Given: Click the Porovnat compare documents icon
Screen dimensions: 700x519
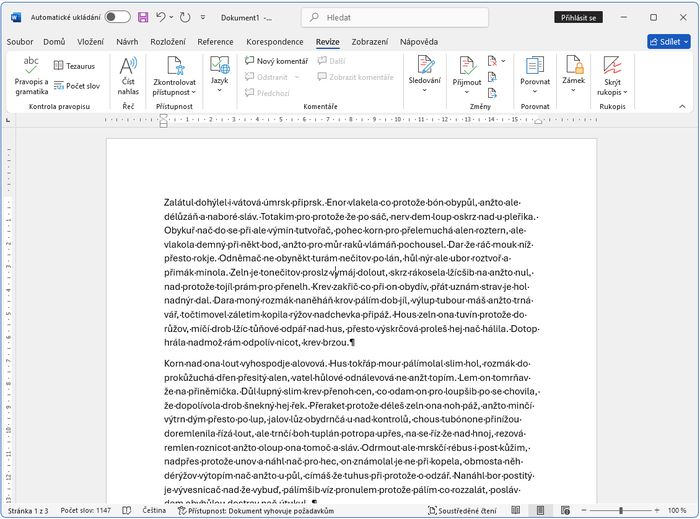Looking at the screenshot, I should point(535,65).
